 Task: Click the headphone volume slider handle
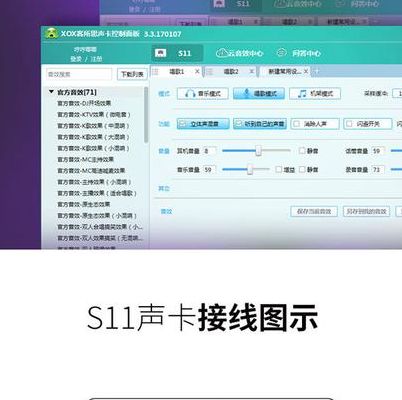coord(258,151)
